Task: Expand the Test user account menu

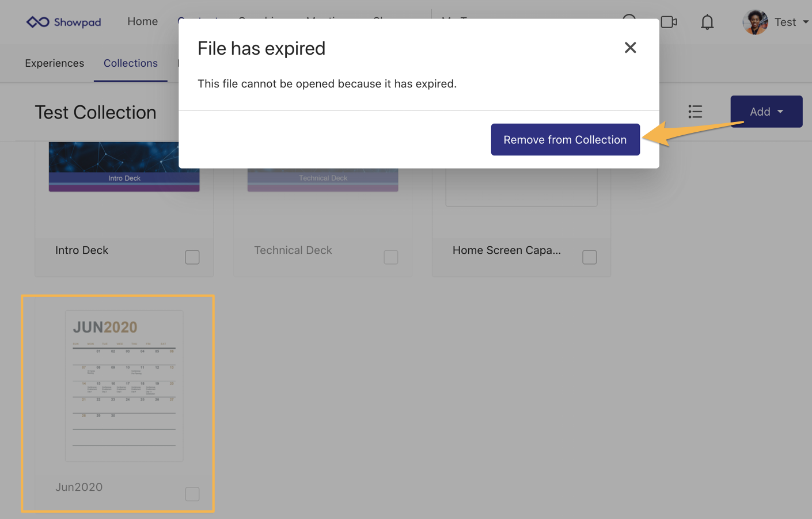Action: [791, 22]
